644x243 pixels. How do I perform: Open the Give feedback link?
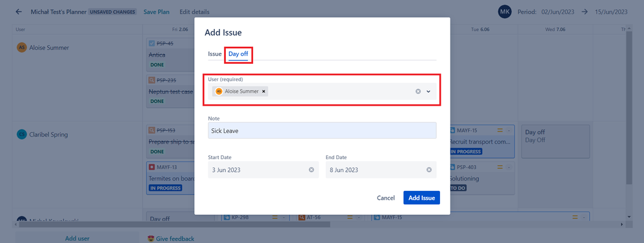[x=171, y=238]
